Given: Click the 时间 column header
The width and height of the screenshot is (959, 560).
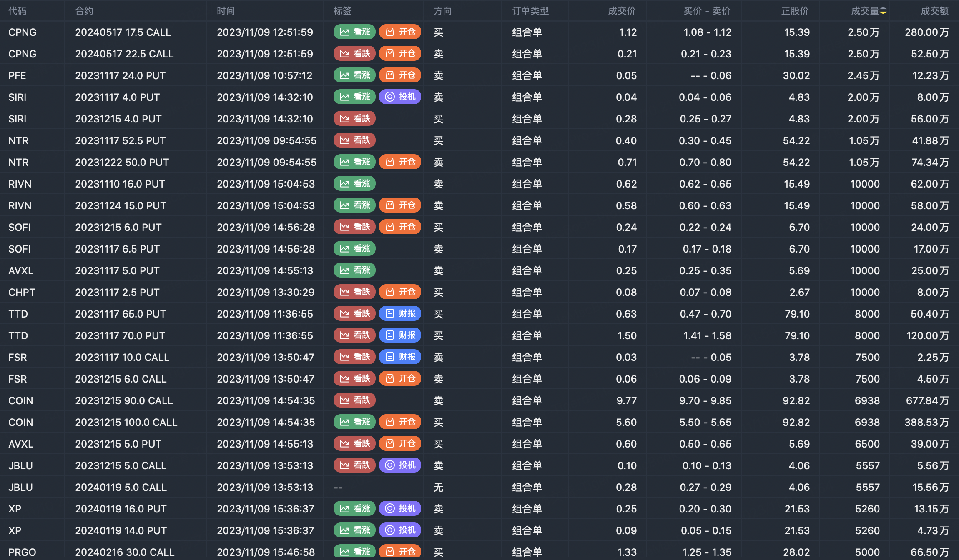Looking at the screenshot, I should 226,11.
